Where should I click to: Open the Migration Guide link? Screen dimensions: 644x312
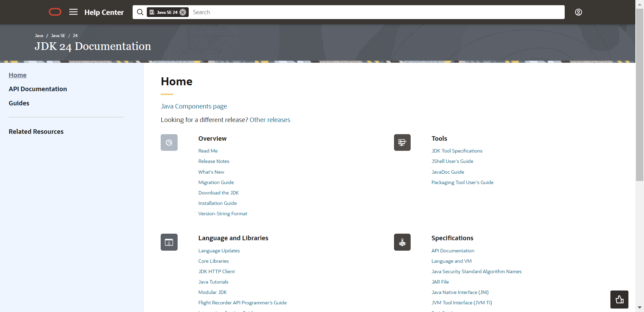pos(216,182)
